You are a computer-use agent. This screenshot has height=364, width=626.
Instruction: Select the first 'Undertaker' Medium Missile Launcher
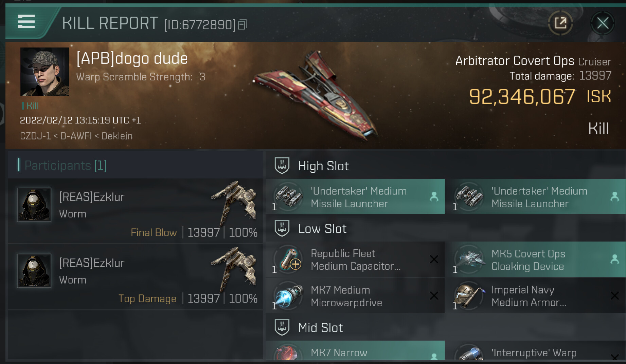355,197
